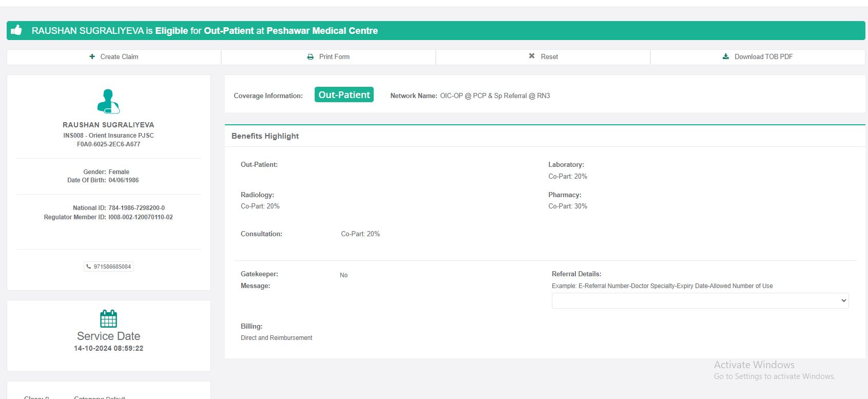Click the Benefits Highlight section header
The height and width of the screenshot is (399, 868).
(265, 136)
